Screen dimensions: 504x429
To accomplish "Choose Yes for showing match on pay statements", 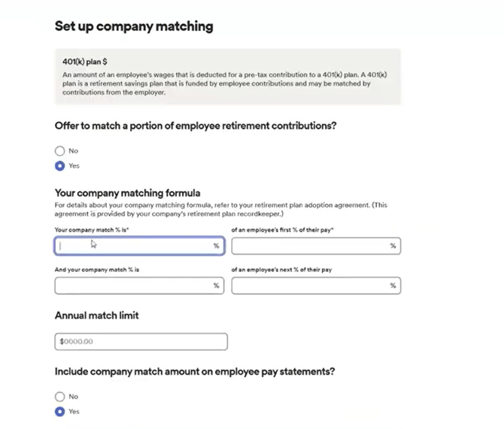I will coord(60,412).
